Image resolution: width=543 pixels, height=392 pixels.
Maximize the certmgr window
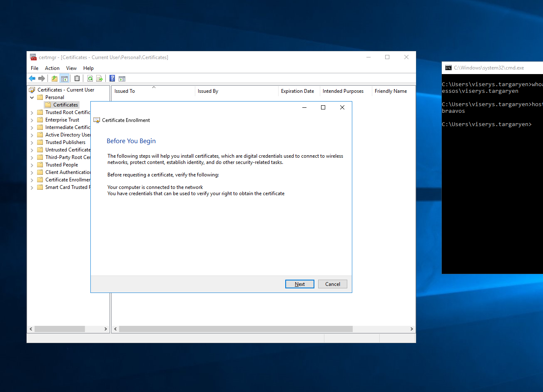(387, 57)
